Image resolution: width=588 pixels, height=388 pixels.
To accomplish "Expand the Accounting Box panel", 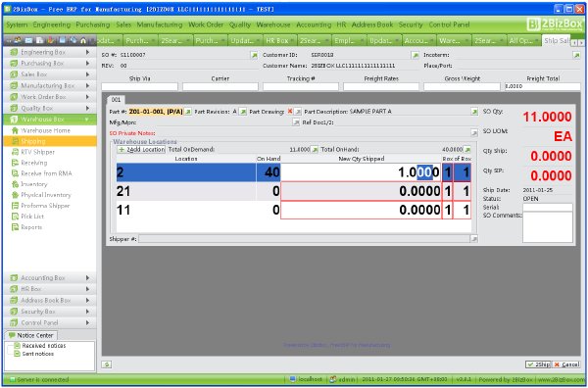I will point(50,278).
